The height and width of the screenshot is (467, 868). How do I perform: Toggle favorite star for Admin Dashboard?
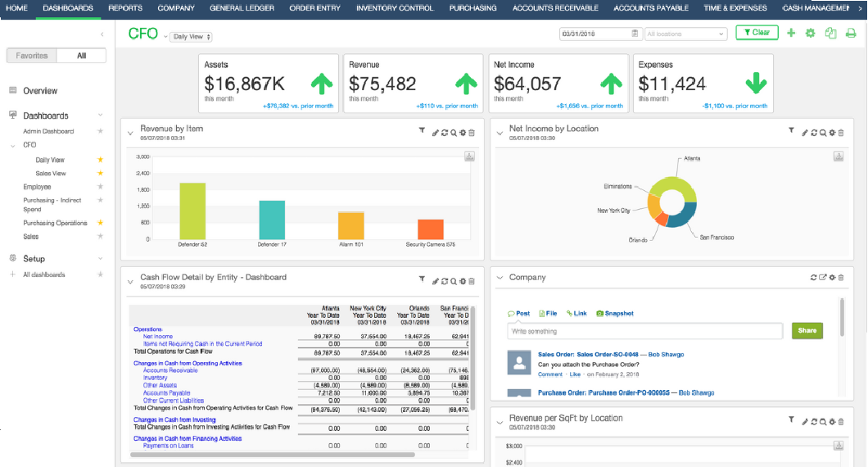(x=101, y=131)
